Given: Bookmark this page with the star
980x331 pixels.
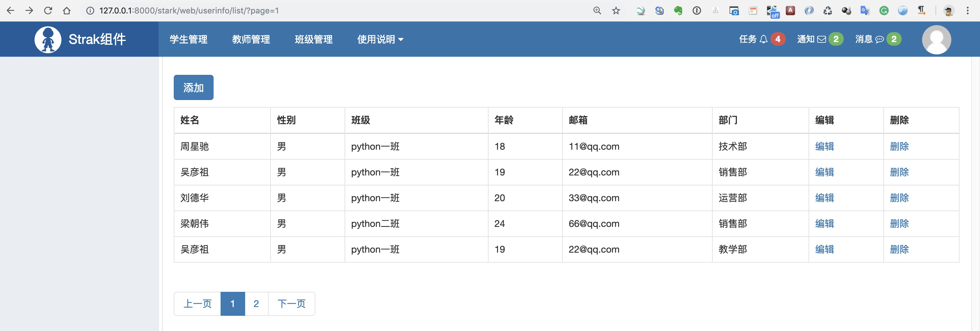Looking at the screenshot, I should pyautogui.click(x=616, y=11).
